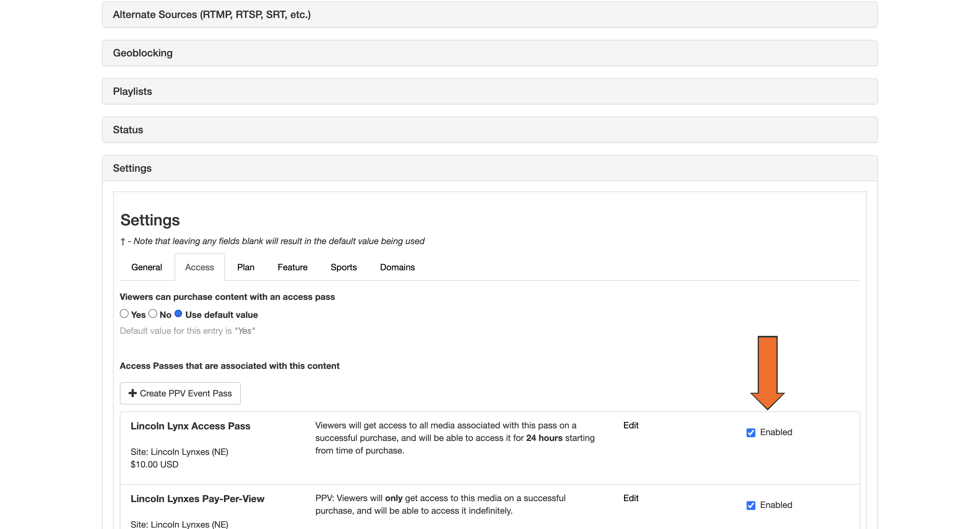This screenshot has width=980, height=529.
Task: Click the $10.00 USD price text
Action: (154, 464)
